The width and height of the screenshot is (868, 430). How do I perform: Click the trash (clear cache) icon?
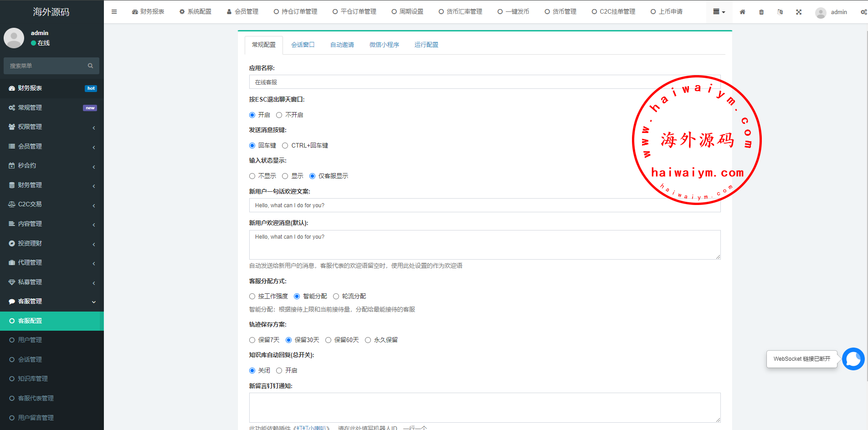click(761, 12)
